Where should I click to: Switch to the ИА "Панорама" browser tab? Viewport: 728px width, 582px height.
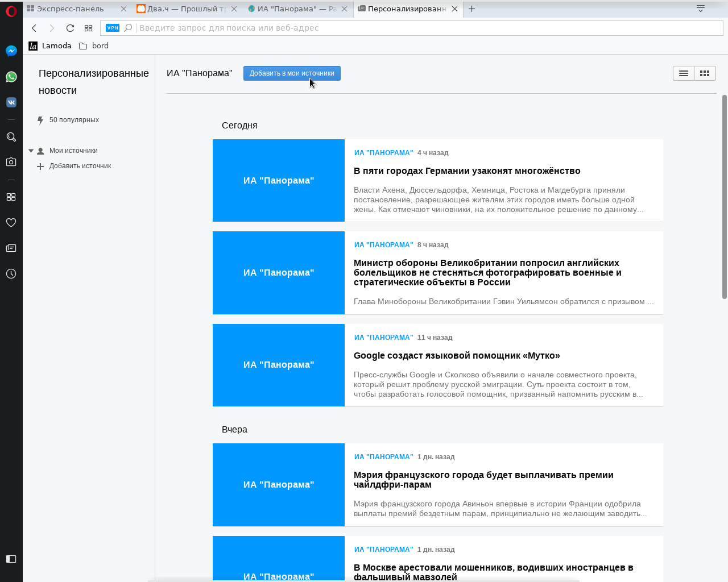pyautogui.click(x=297, y=9)
